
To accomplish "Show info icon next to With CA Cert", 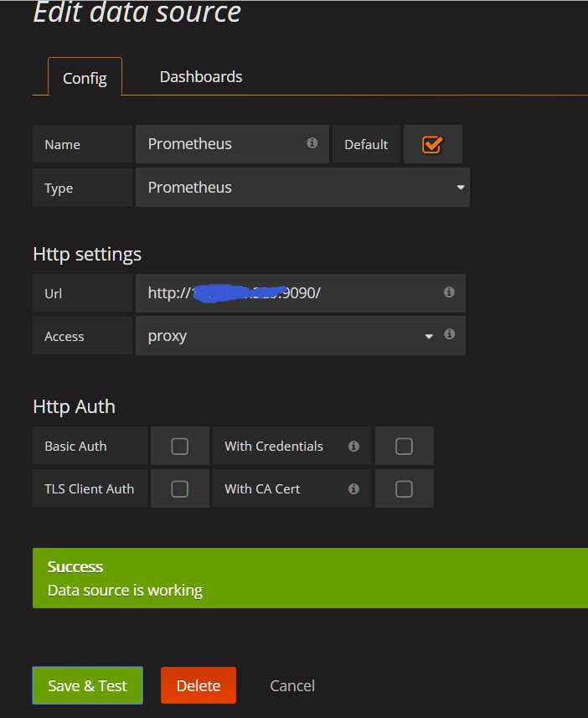I will tap(353, 489).
